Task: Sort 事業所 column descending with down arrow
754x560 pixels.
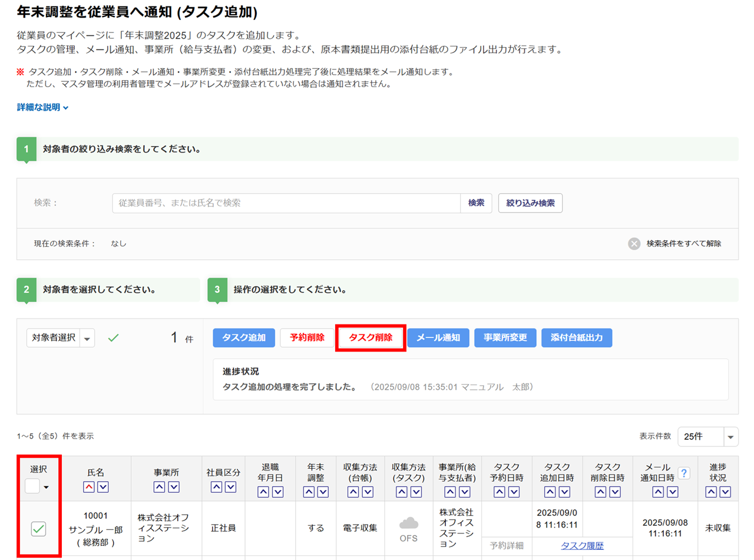Action: pos(173,487)
